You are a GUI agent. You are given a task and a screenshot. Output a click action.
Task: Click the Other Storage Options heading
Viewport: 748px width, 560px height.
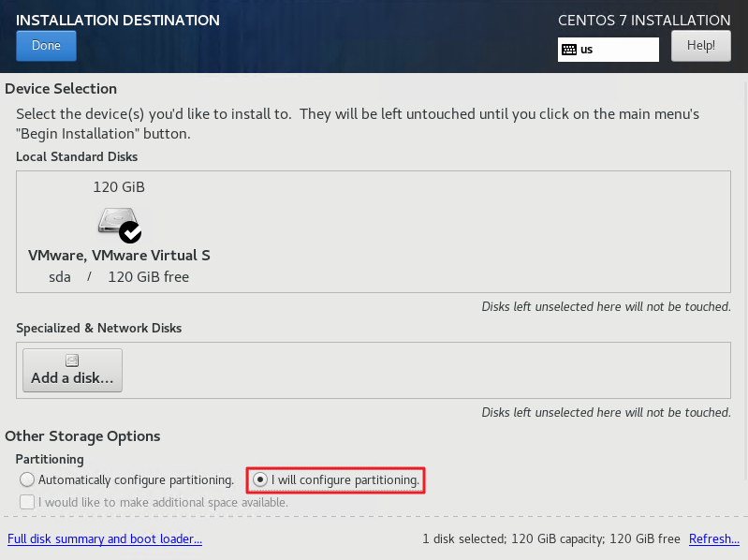tap(82, 436)
